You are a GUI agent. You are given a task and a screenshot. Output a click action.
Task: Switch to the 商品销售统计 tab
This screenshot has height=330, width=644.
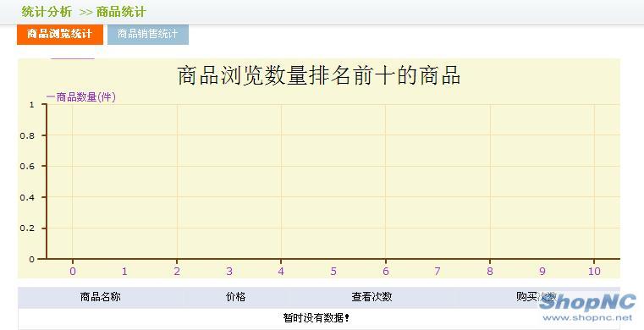pos(148,34)
